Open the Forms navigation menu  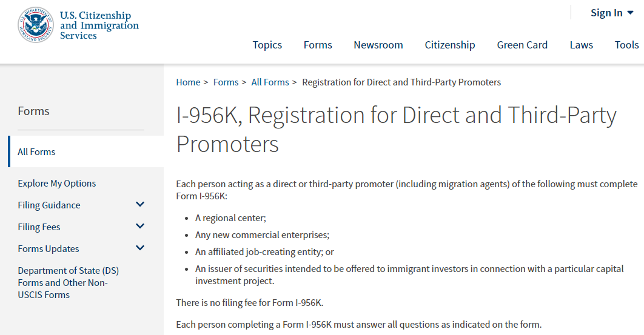[x=318, y=45]
